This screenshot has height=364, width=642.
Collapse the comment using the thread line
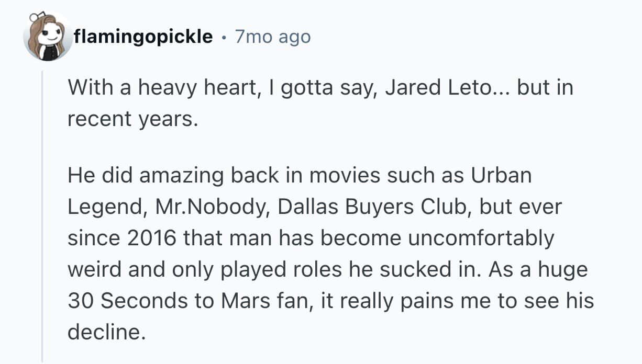pos(43,220)
